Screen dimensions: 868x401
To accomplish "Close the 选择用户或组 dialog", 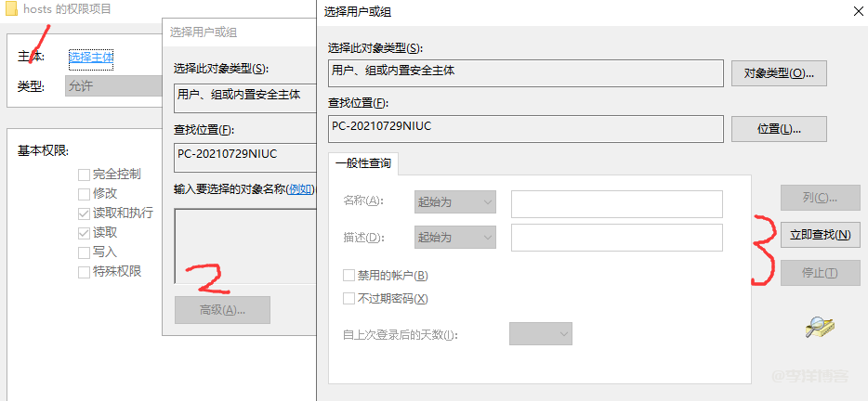I will pos(856,12).
